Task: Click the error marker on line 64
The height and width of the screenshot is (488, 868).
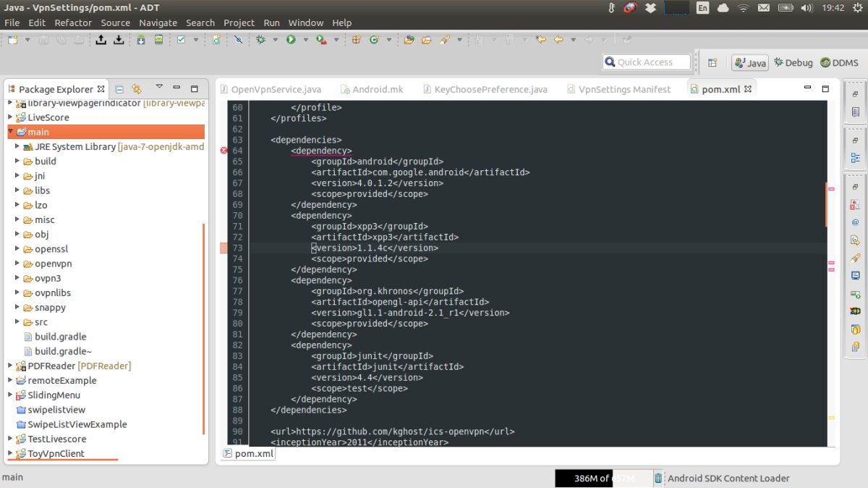Action: (224, 151)
